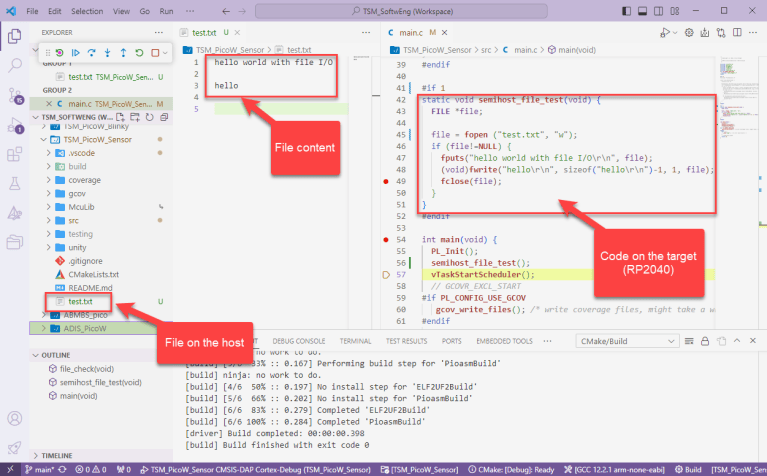Expand the unity folder
This screenshot has width=767, height=476.
point(48,248)
